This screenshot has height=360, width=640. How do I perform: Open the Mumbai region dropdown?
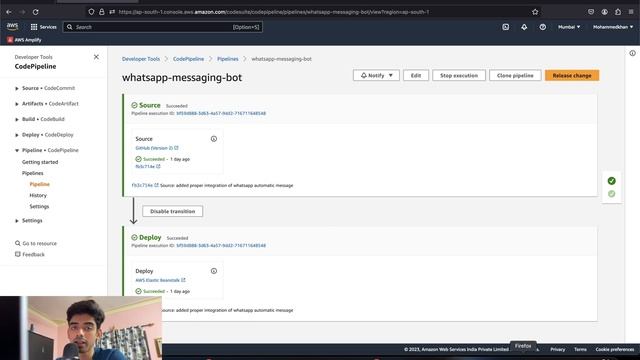(569, 27)
